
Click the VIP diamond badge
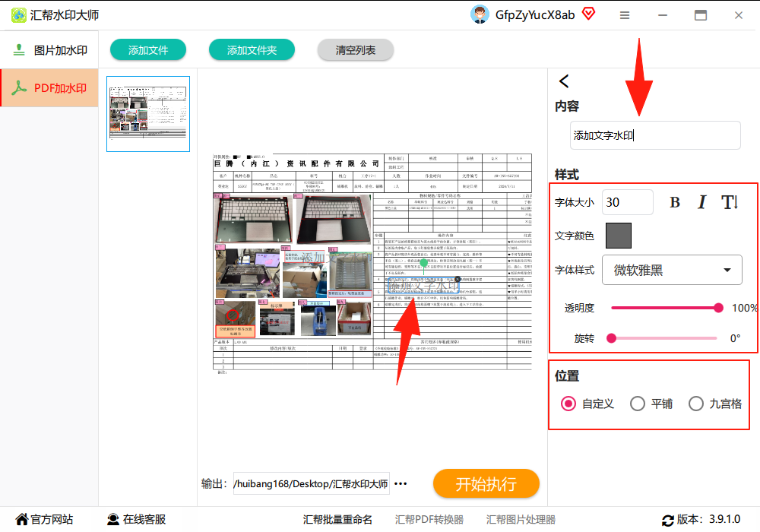click(x=588, y=14)
